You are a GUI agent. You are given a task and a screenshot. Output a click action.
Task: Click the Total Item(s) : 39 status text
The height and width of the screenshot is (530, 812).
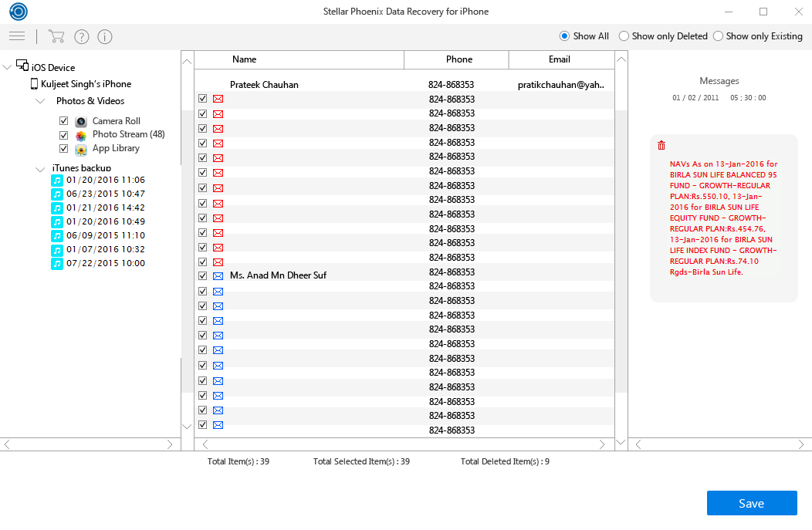point(239,461)
